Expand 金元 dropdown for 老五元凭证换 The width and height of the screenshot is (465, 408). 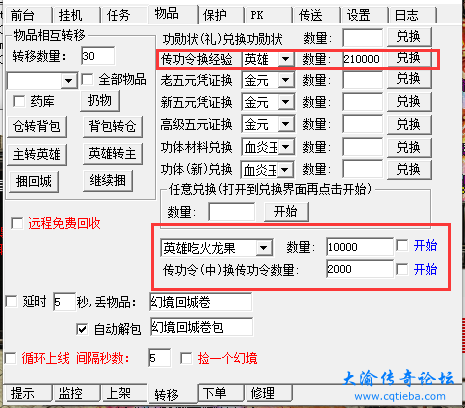point(285,80)
